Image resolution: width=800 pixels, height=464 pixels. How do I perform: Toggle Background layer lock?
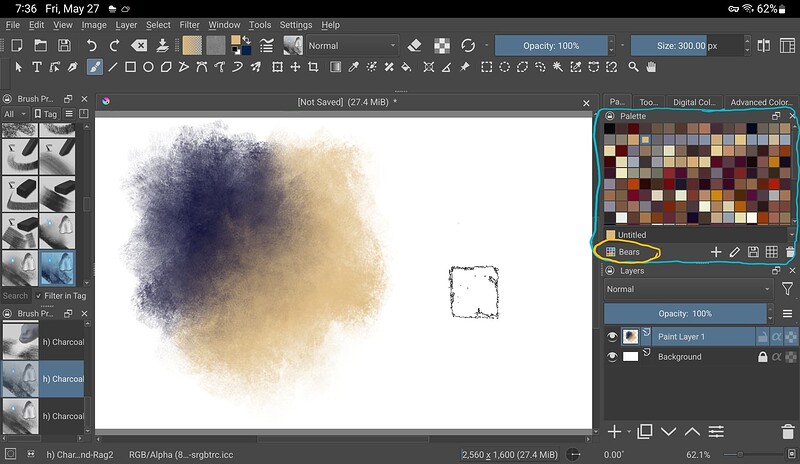763,357
